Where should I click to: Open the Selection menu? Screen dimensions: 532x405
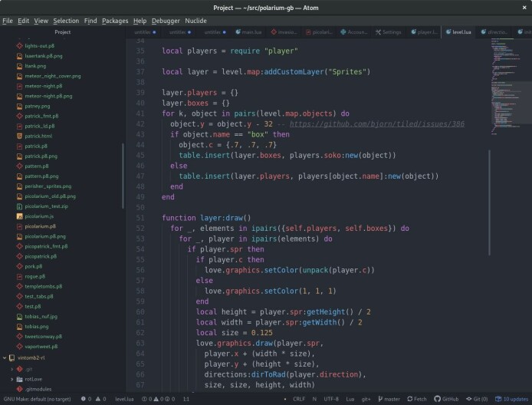click(x=66, y=21)
